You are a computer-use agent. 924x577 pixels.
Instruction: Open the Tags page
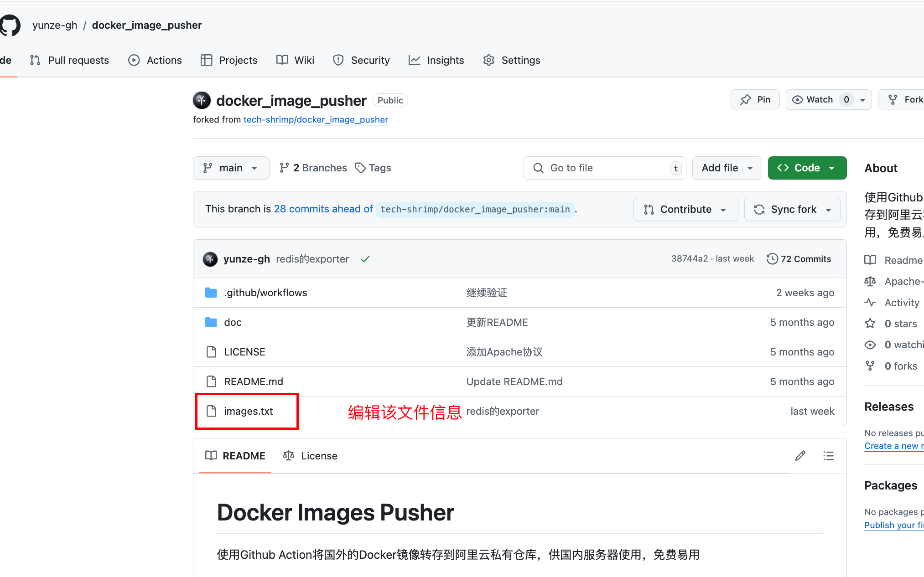[x=374, y=168]
